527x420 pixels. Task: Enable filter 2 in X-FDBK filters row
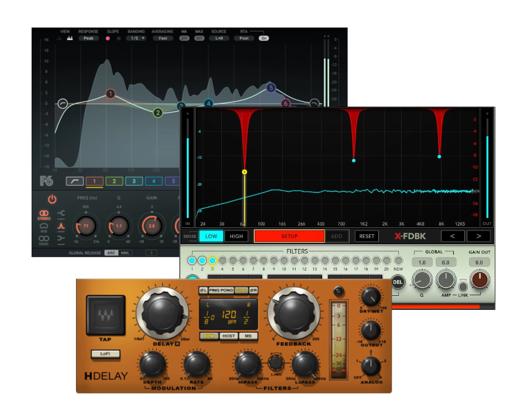[202, 260]
